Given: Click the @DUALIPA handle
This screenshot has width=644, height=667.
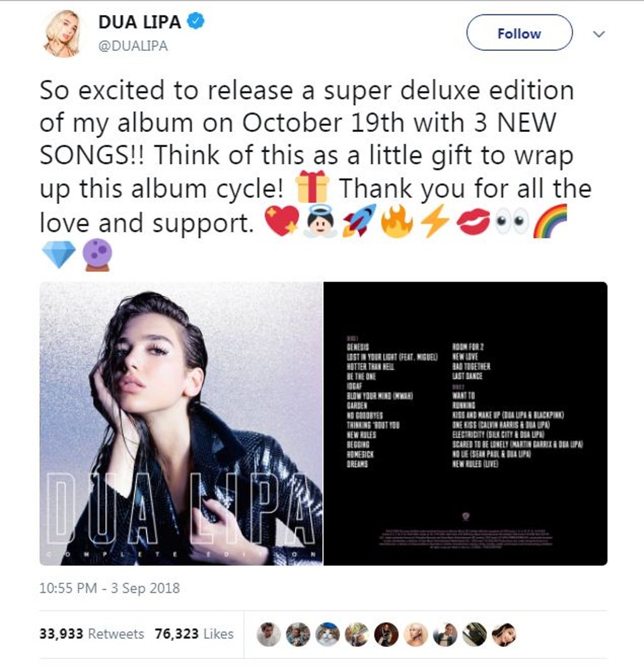Looking at the screenshot, I should coord(133,46).
